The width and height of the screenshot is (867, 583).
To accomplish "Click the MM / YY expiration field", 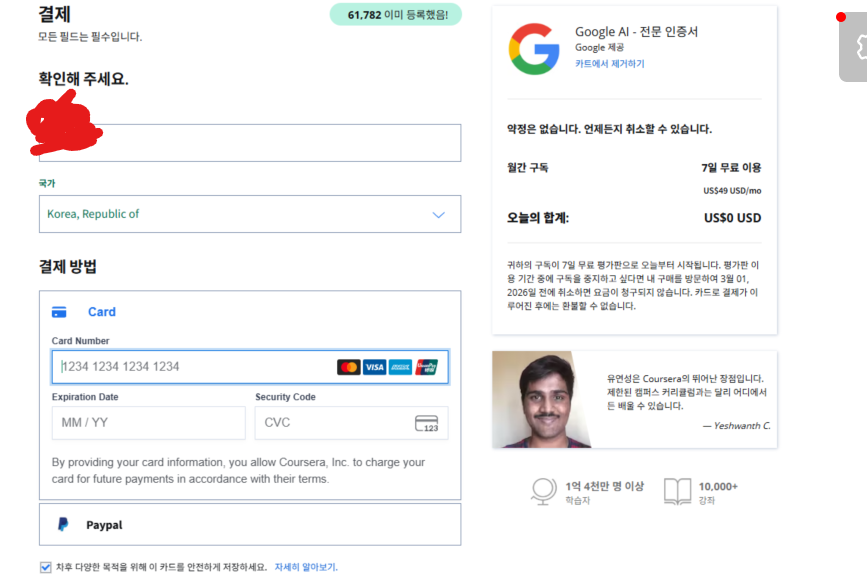I will [x=149, y=423].
